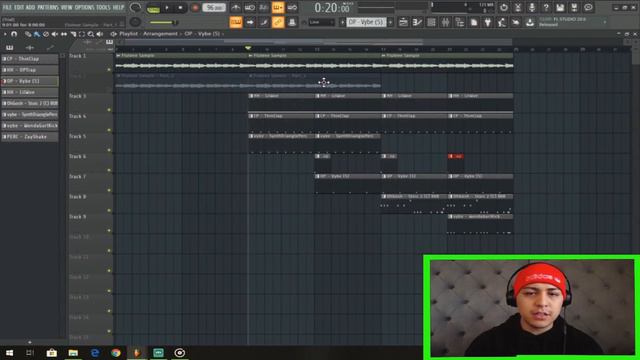Viewport: 640px width, 360px height.
Task: Open the EDIT menu
Action: point(19,7)
